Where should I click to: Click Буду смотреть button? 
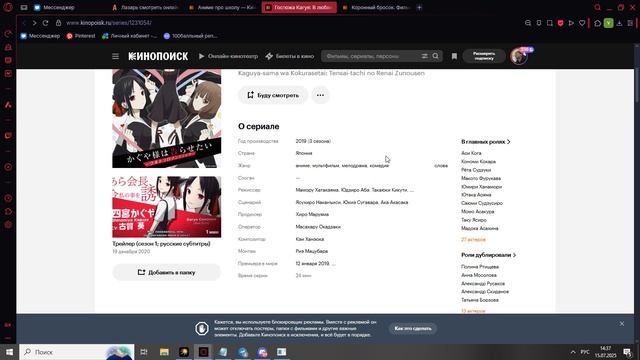point(273,95)
